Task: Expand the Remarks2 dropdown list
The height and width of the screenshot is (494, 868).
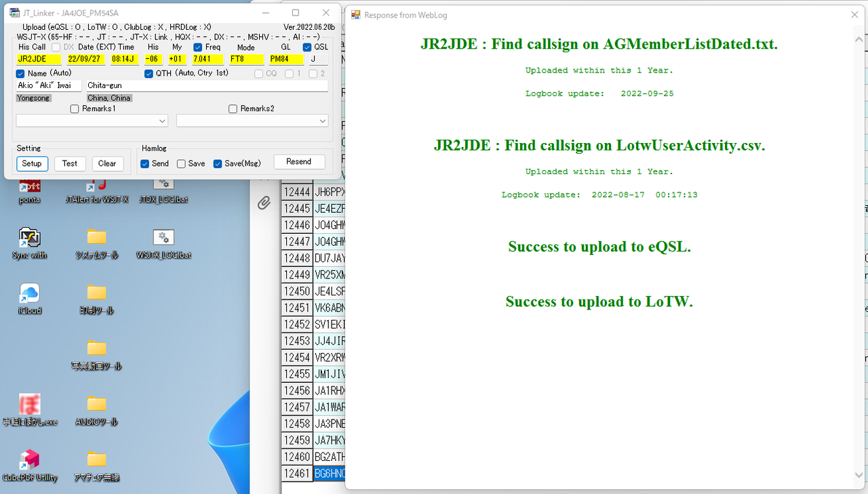Action: (x=322, y=121)
